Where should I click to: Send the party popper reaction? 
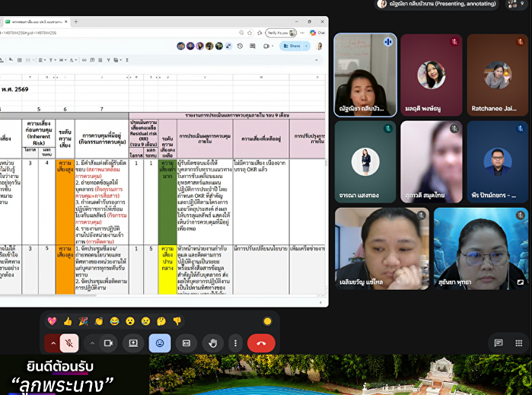coord(83,321)
